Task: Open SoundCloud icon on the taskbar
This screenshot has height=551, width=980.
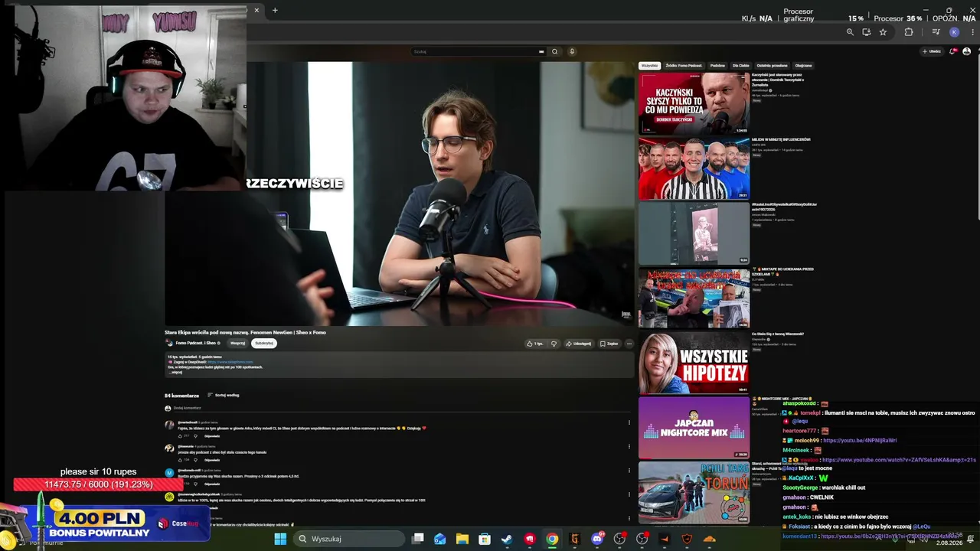Action: pyautogui.click(x=709, y=539)
